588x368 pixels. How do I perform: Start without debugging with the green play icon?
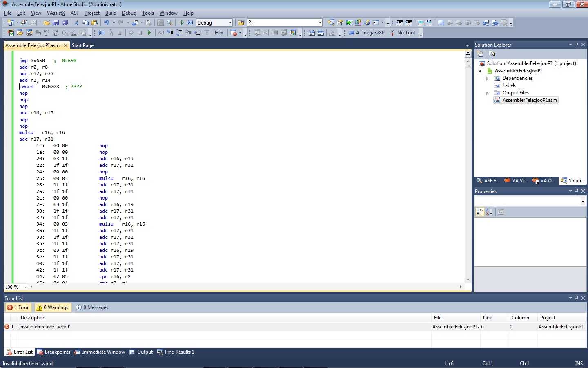[182, 23]
